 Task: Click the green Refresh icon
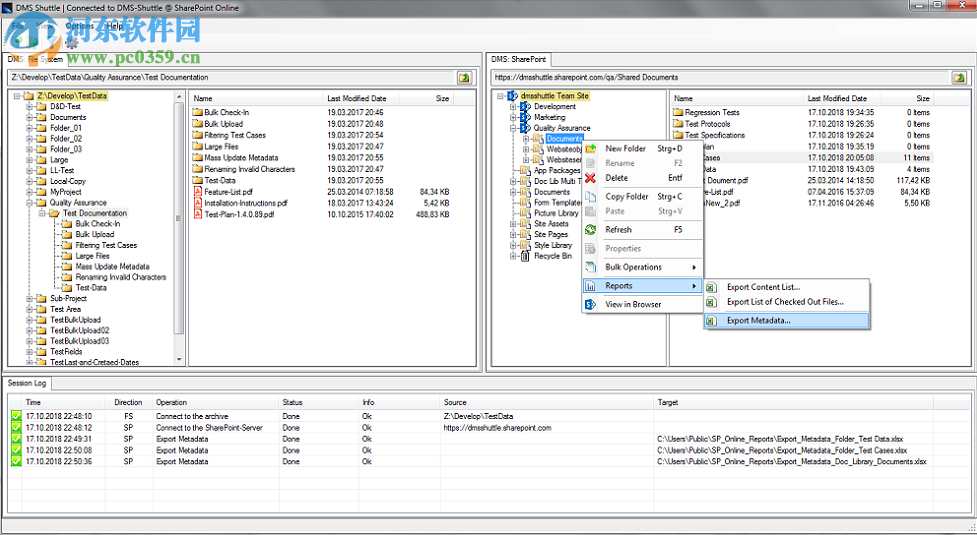coord(590,229)
